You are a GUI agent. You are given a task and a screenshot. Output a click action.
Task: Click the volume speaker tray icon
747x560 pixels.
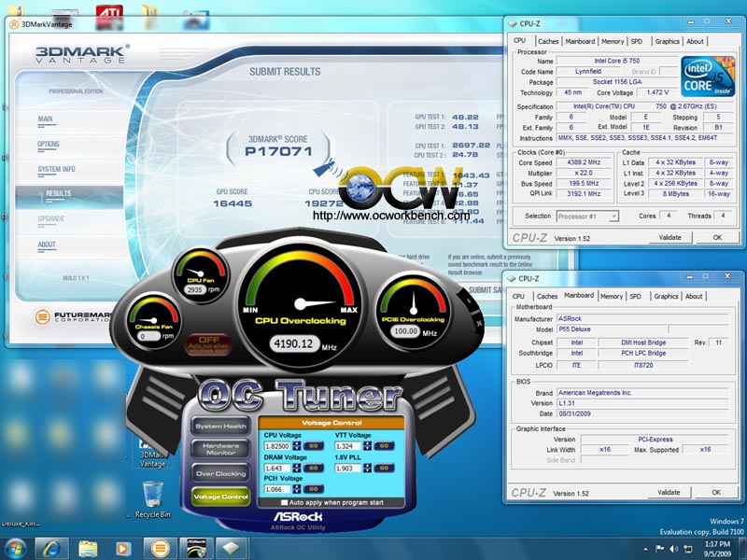pyautogui.click(x=673, y=549)
